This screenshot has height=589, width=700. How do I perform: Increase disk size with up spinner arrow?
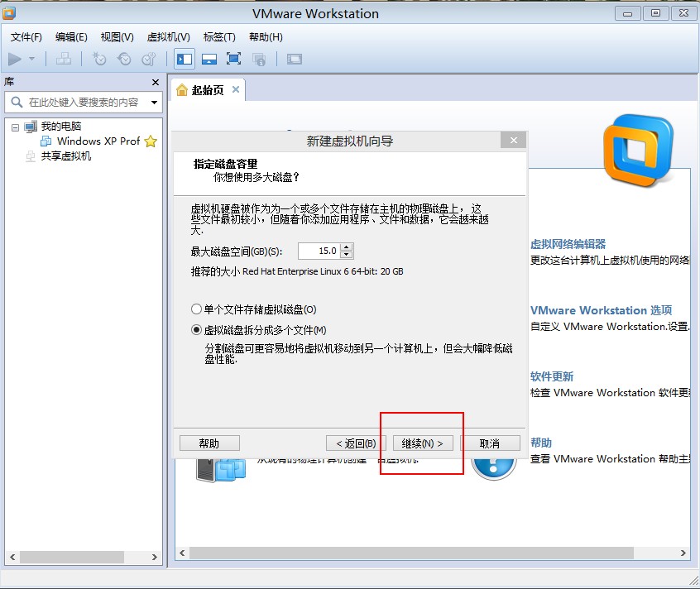point(347,247)
